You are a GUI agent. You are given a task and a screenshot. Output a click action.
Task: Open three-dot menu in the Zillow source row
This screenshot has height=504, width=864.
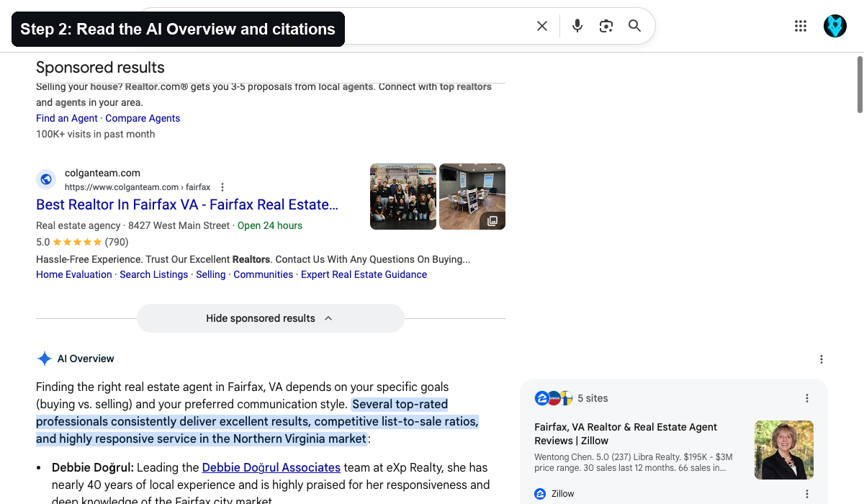[807, 494]
